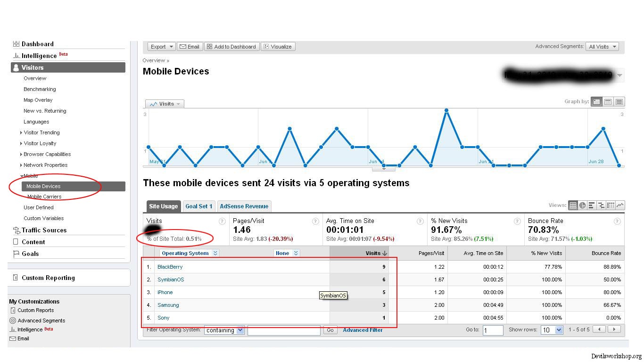Open the All Visits segment dropdown
This screenshot has height=362, width=644.
(602, 47)
